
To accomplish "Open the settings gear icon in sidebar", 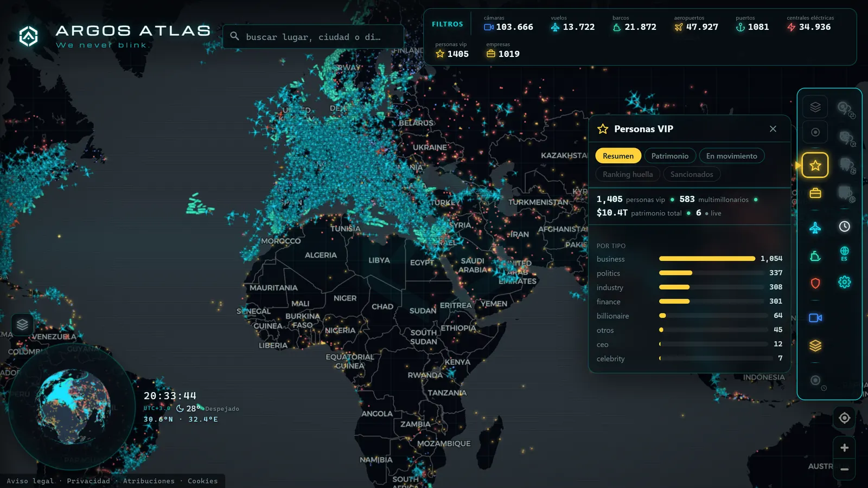I will pos(844,282).
